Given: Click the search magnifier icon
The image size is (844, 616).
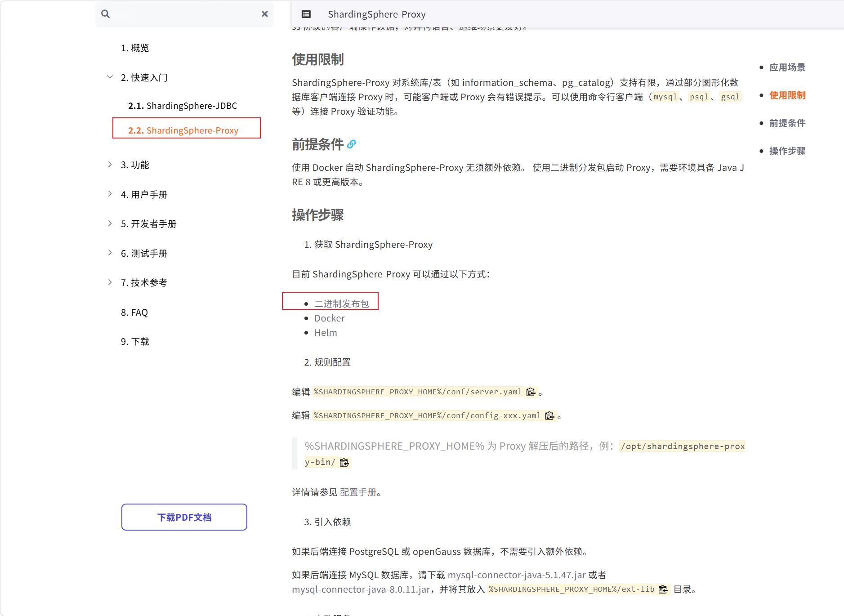Looking at the screenshot, I should 105,14.
